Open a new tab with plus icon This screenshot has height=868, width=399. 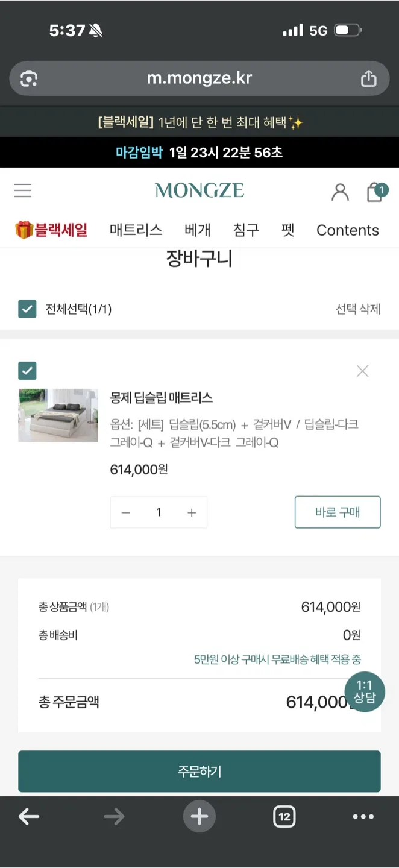pyautogui.click(x=199, y=817)
